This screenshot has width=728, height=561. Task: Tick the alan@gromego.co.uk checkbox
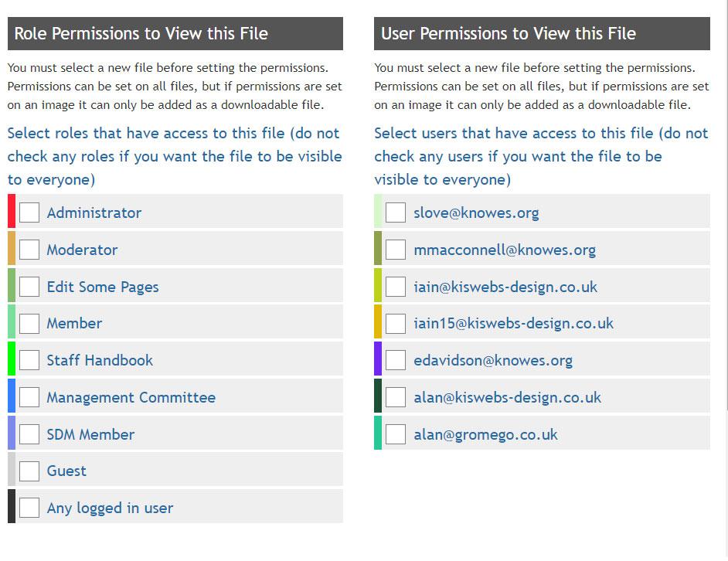click(396, 434)
